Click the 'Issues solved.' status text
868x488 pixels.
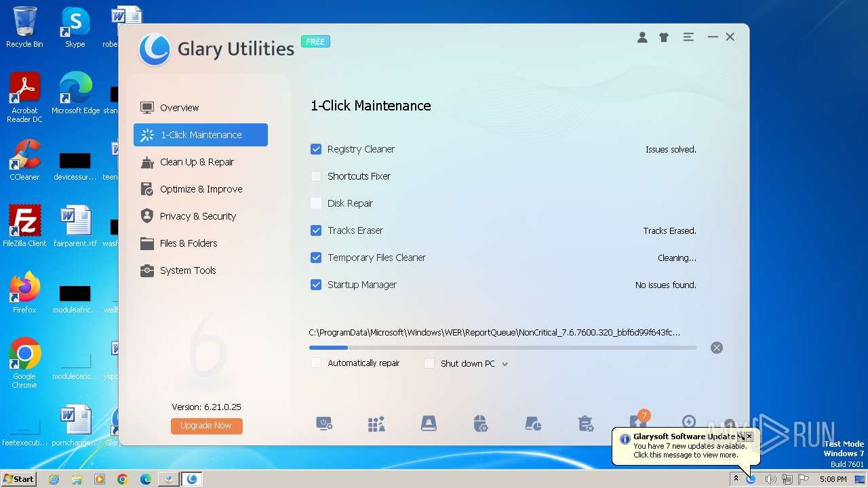[671, 150]
